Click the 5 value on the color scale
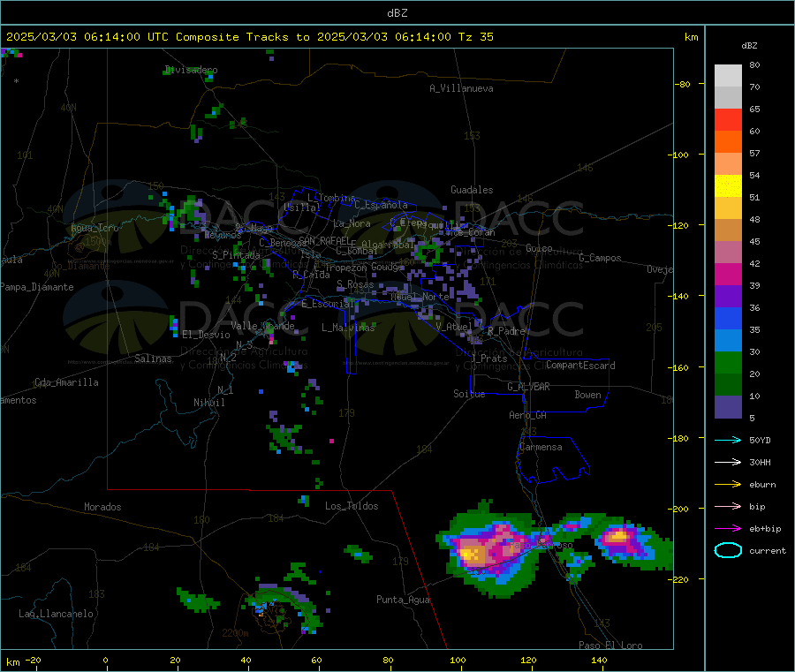Screen dimensions: 795x672 [752, 418]
